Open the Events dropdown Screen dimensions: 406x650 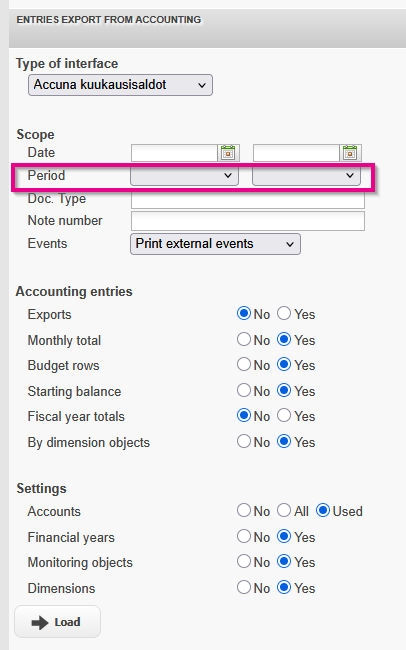[x=215, y=244]
